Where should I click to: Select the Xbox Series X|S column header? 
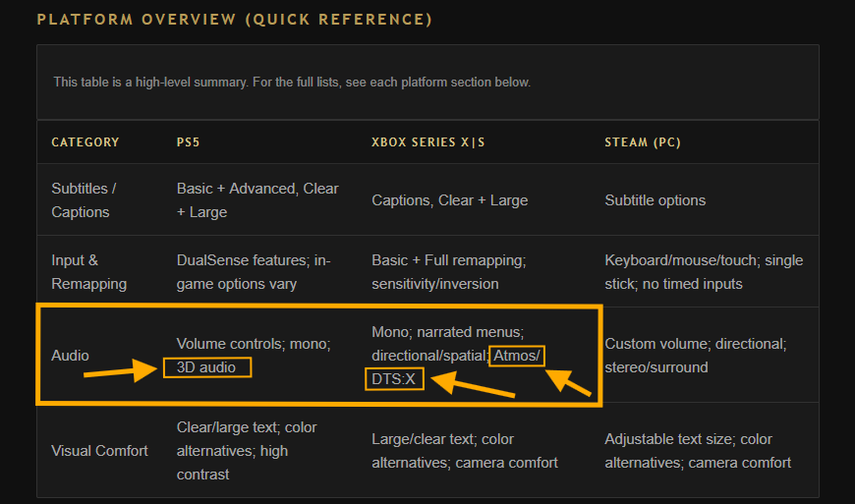[x=428, y=142]
